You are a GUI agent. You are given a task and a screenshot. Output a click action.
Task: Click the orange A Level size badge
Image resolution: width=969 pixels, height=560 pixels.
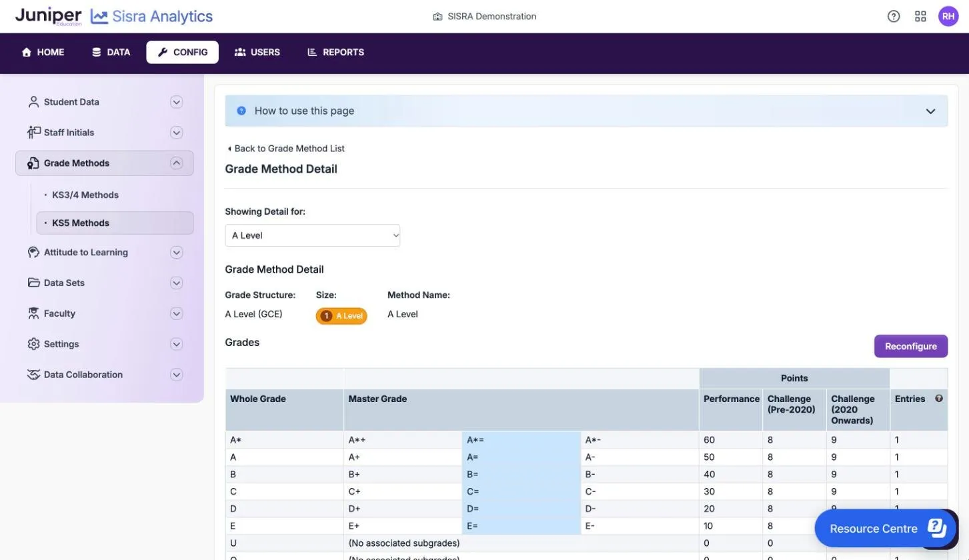point(341,316)
